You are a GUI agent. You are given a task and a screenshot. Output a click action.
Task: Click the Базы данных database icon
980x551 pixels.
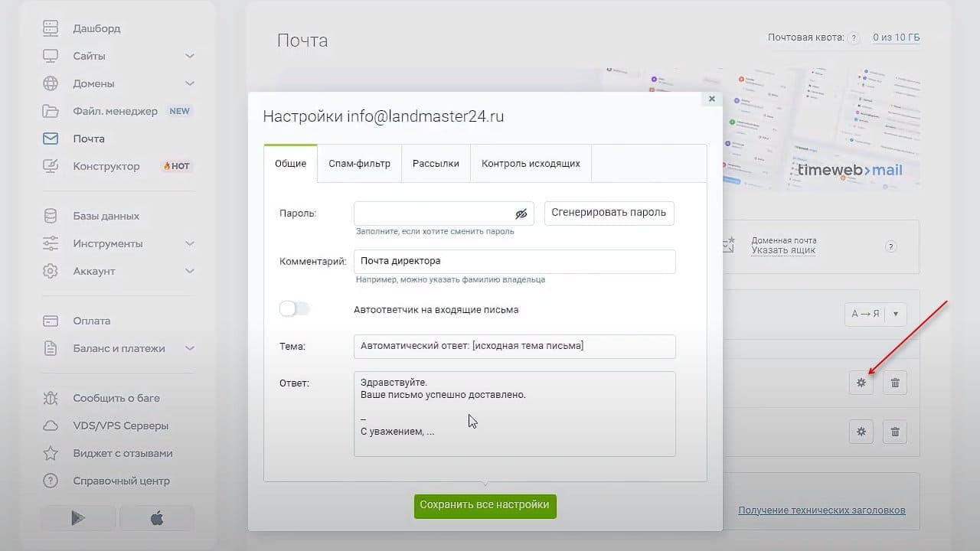click(x=51, y=216)
